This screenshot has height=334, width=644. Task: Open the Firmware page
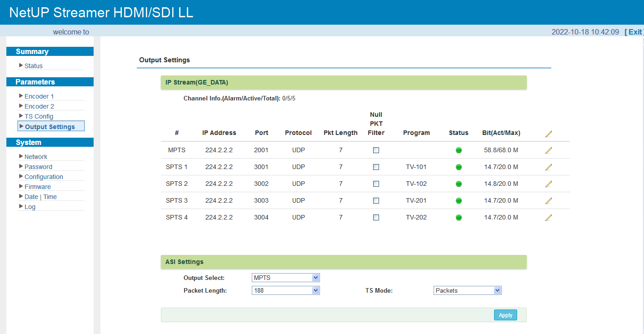click(x=38, y=187)
